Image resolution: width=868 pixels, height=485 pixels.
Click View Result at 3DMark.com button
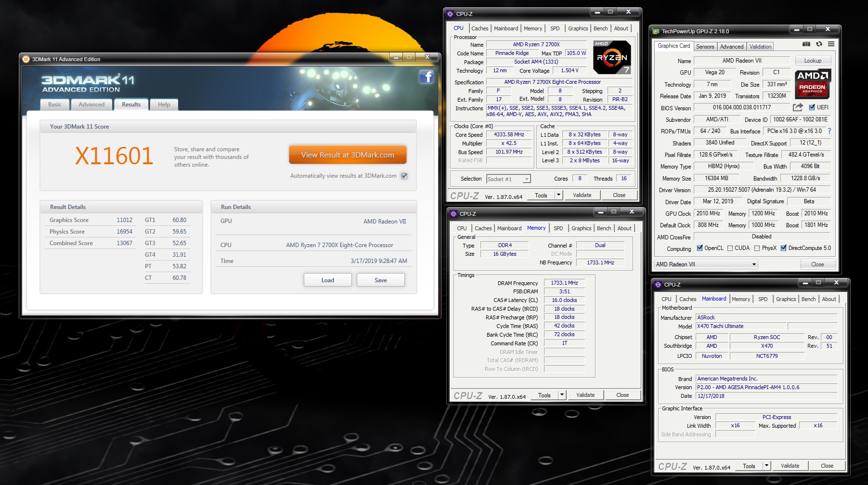tap(348, 155)
